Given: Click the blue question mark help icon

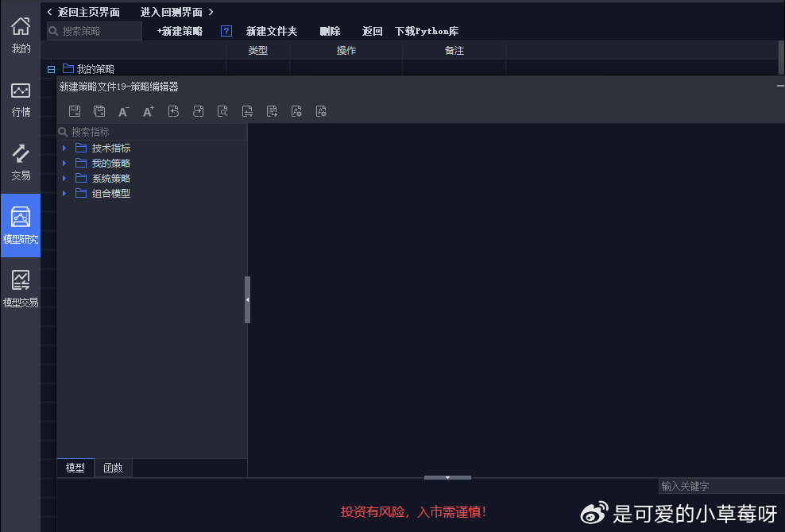Looking at the screenshot, I should click(x=226, y=31).
